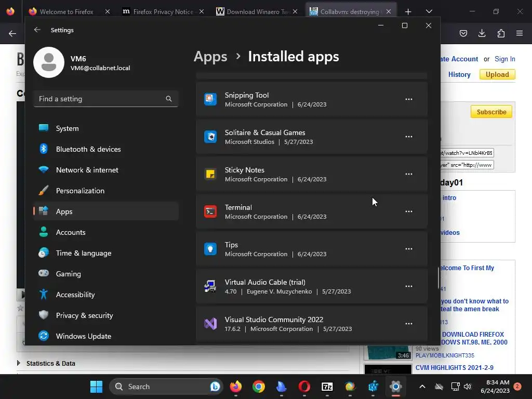Click Firefox back navigation arrow
532x399 pixels.
[x=12, y=33]
